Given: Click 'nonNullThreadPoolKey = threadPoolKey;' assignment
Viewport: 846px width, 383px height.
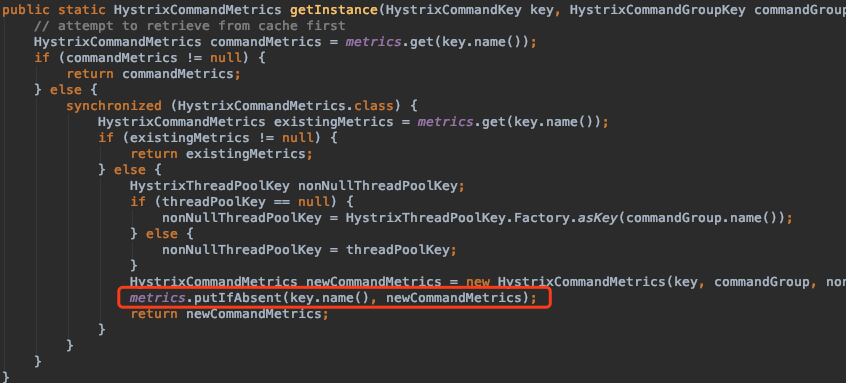Looking at the screenshot, I should (310, 250).
